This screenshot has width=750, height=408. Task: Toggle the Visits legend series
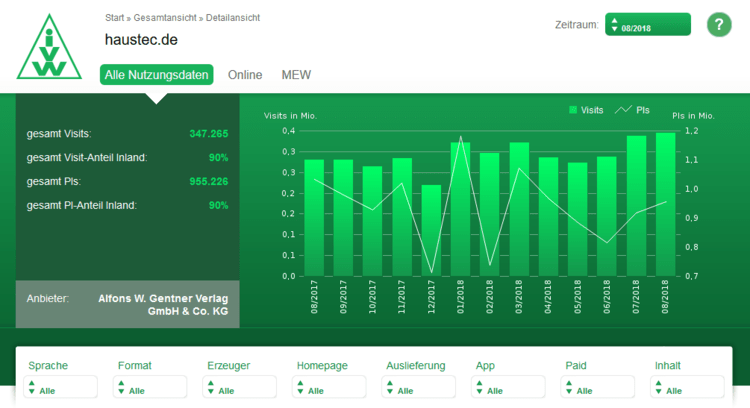pos(586,110)
